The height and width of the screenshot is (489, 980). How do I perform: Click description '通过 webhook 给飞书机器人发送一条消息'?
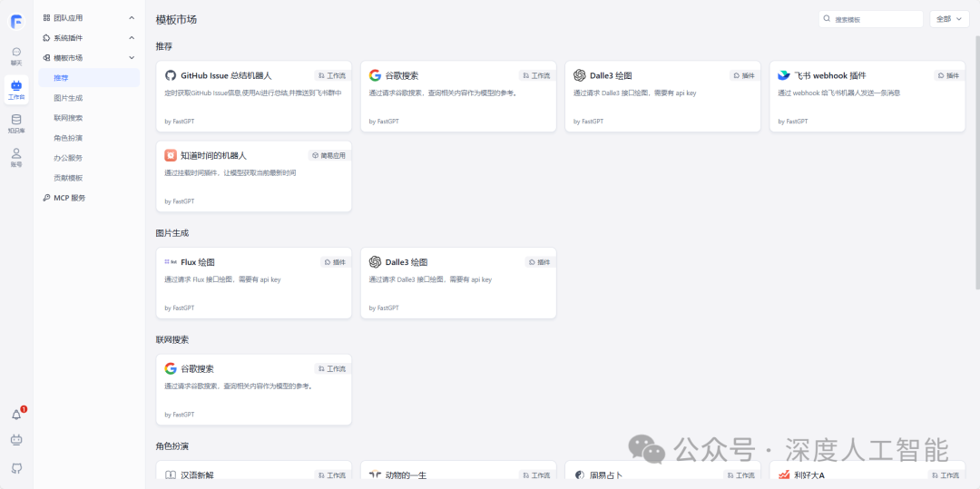838,93
